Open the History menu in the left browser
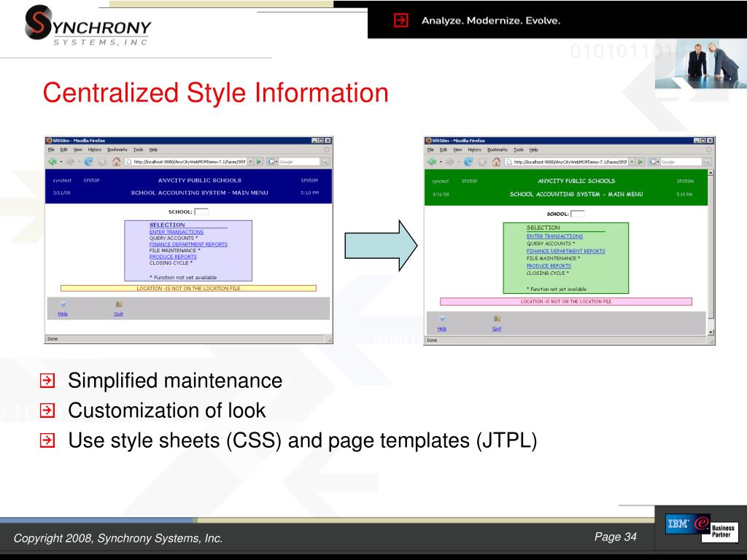The image size is (747, 560). point(95,149)
